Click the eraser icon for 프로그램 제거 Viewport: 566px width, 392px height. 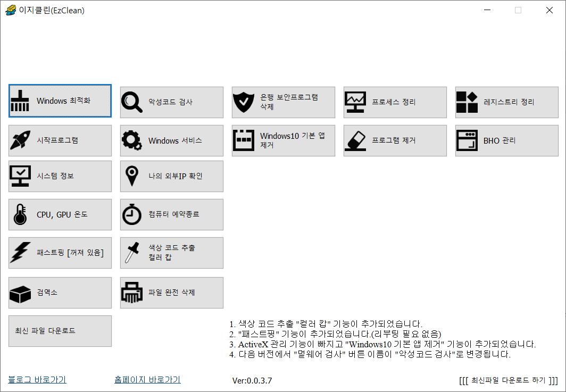[x=355, y=140]
